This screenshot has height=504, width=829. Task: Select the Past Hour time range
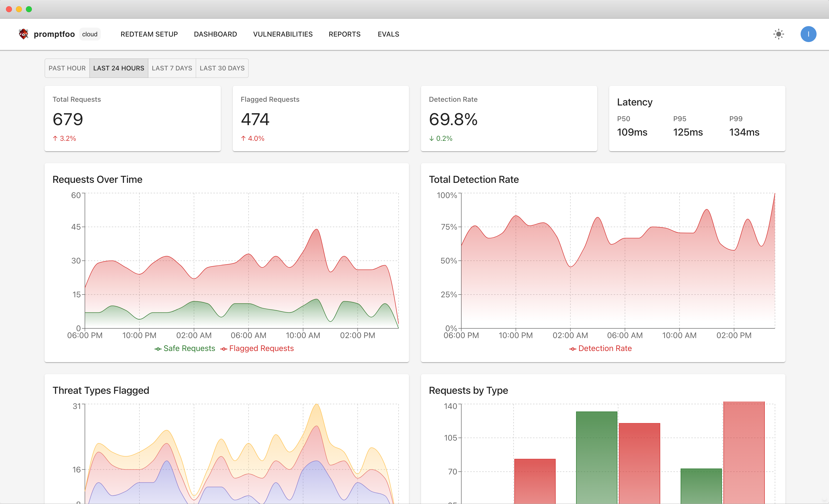click(x=67, y=68)
